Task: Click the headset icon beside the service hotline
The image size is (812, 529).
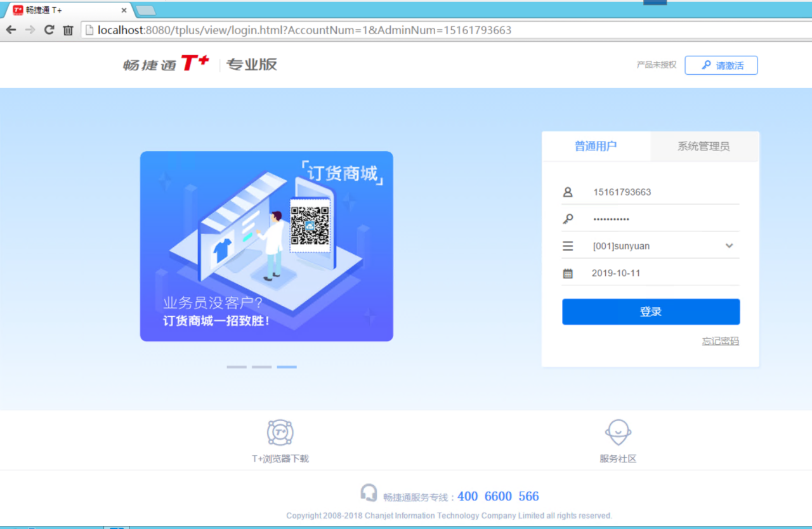Action: (x=369, y=493)
